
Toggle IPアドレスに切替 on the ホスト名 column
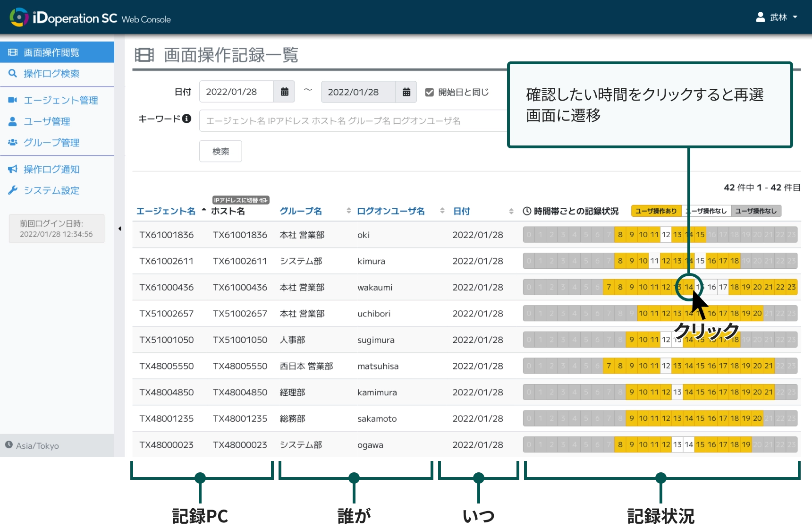[x=241, y=200]
